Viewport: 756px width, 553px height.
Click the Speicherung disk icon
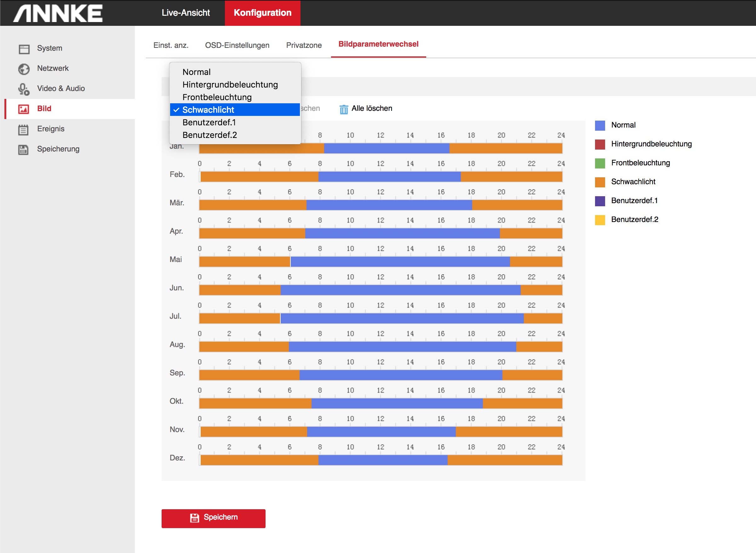pyautogui.click(x=23, y=150)
